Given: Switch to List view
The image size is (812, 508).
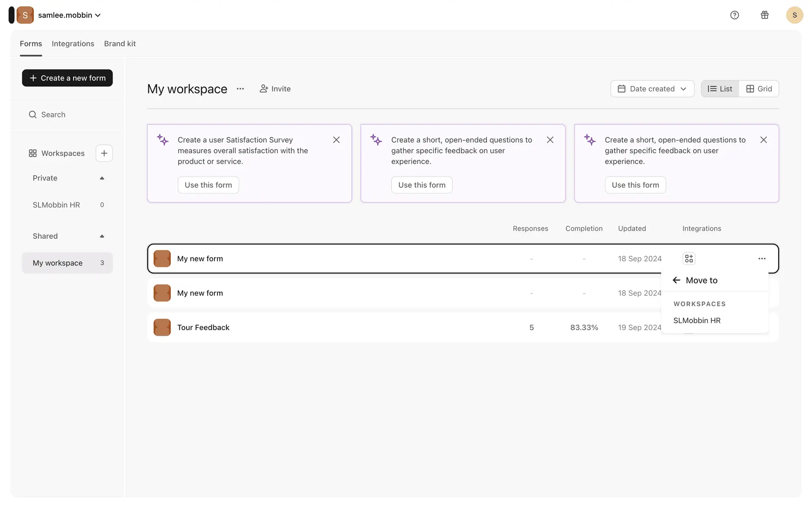Looking at the screenshot, I should pos(720,89).
